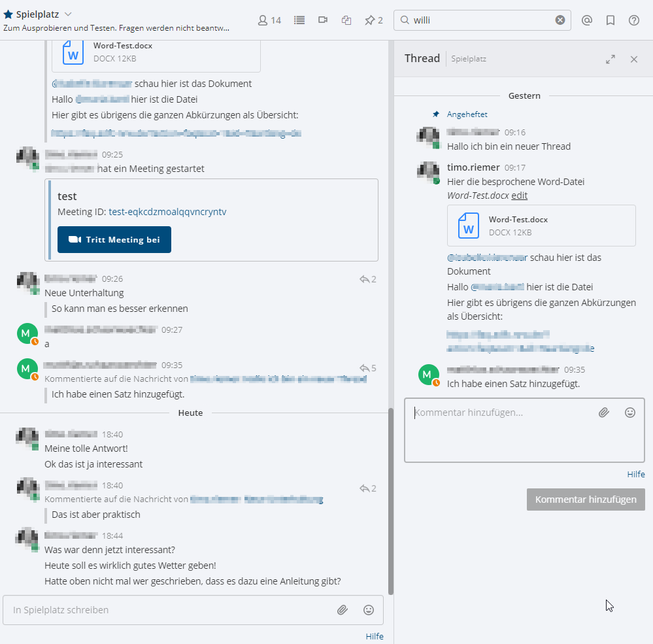Open the pinned posts icon in header
The image size is (653, 644).
(x=373, y=20)
